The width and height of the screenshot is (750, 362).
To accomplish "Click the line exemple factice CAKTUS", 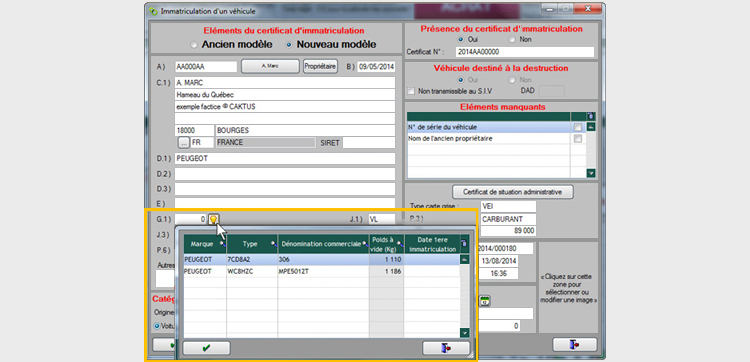I will coord(285,107).
